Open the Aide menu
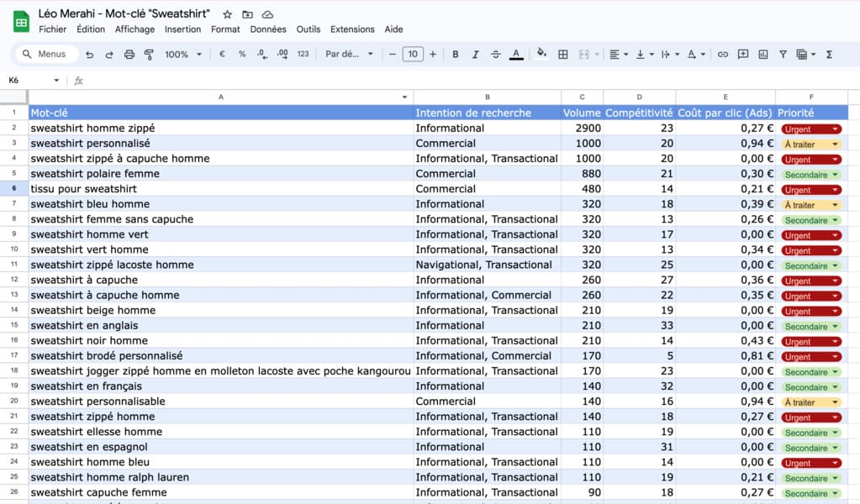 click(x=393, y=29)
